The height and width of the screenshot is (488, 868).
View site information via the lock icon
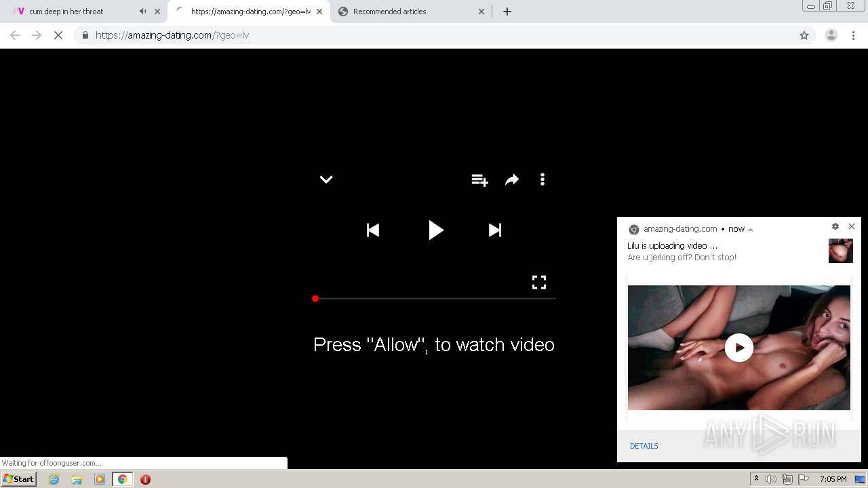tap(85, 35)
